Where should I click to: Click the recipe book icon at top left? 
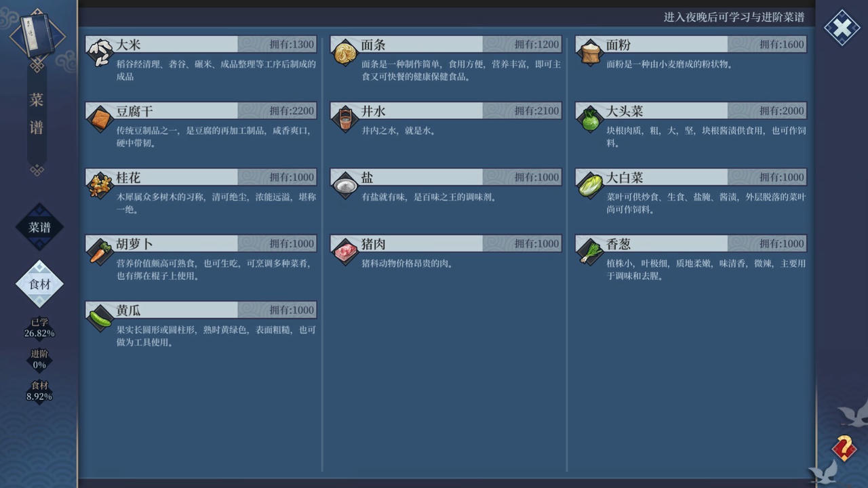pos(37,38)
